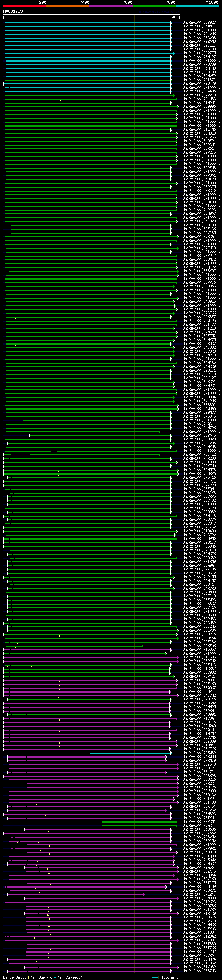Open the UniRef100_Q04485 entry
Image resolution: width=222 pixels, height=980 pixels.
pos(199,91)
